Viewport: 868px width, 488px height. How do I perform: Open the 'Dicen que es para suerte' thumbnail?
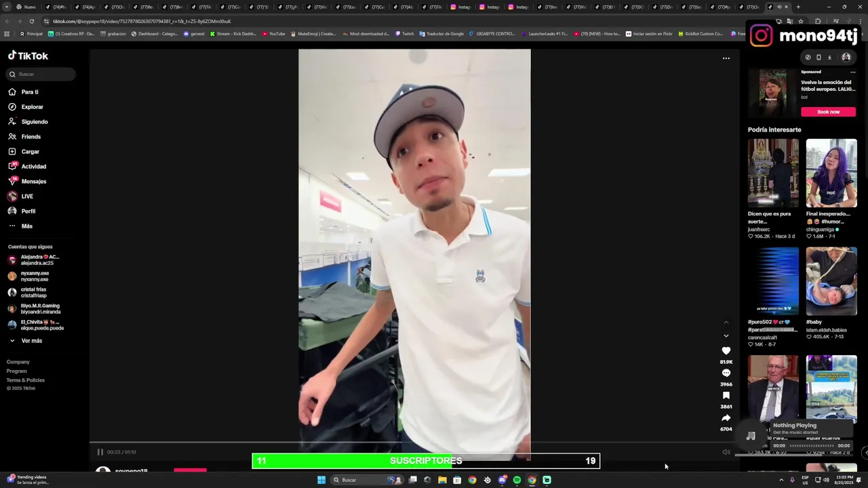point(773,173)
